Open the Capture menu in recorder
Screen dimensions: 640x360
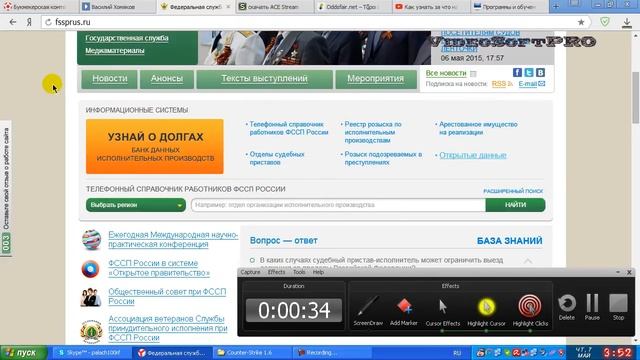(250, 272)
